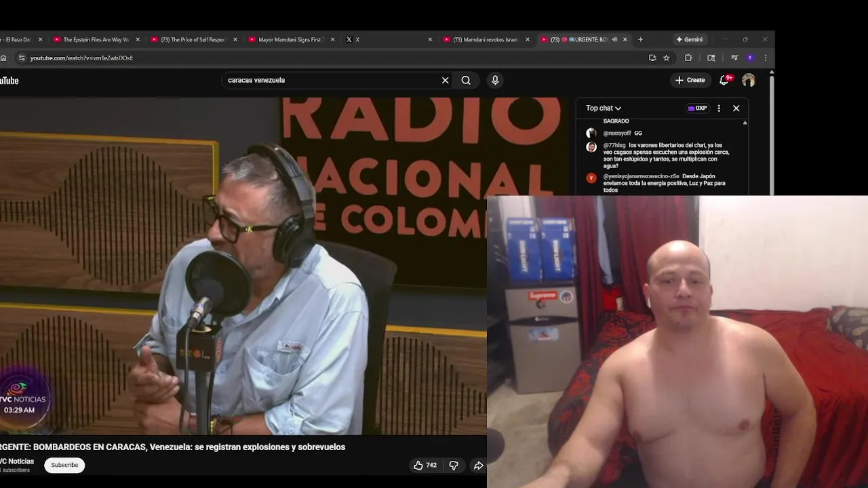
Task: Click the video title about BOMBARDEOS EN CARACAS
Action: pyautogui.click(x=172, y=447)
